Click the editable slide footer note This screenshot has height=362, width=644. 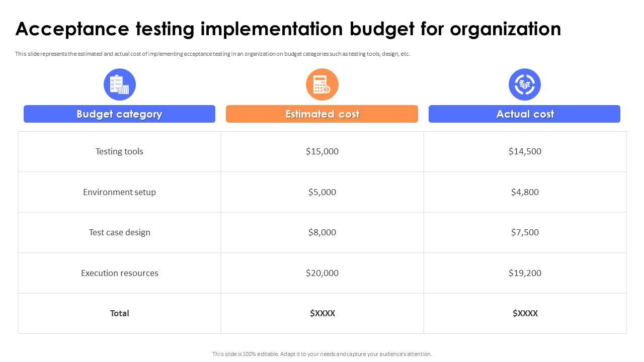pyautogui.click(x=322, y=354)
